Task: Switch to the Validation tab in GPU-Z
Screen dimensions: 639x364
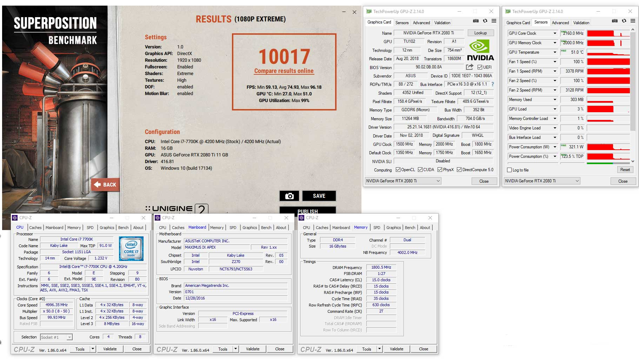Action: coord(442,22)
